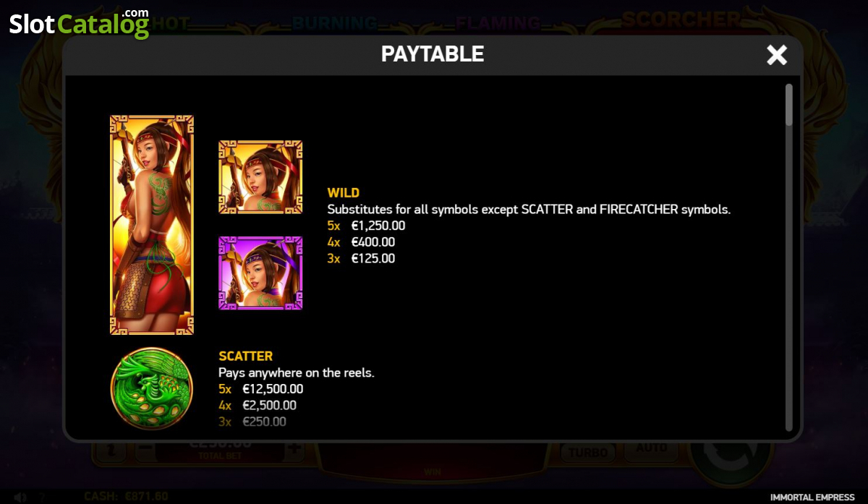The height and width of the screenshot is (504, 868).
Task: Select the gold-framed Wild symbol icon
Action: point(260,177)
